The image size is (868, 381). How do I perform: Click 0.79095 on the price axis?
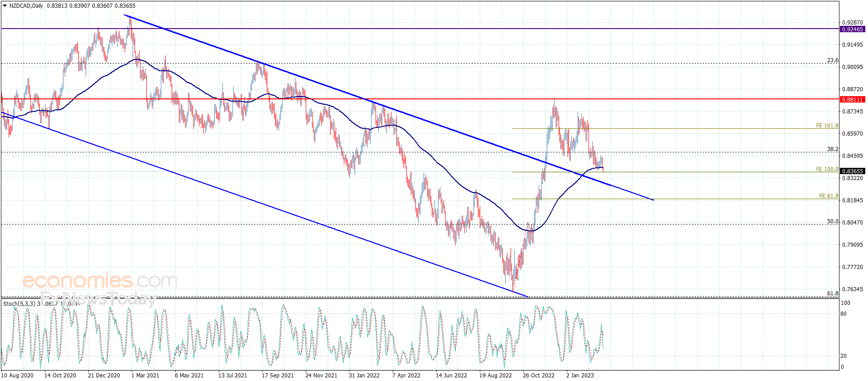[x=852, y=245]
